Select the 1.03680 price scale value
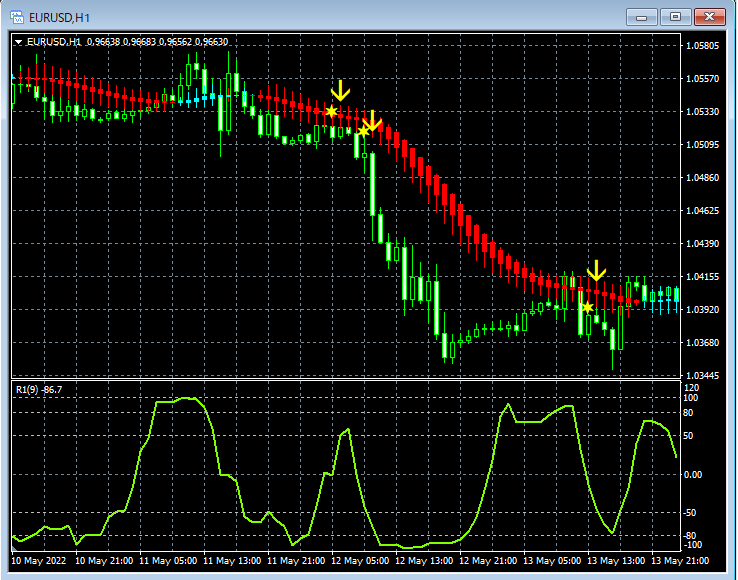The image size is (738, 580). pos(703,342)
